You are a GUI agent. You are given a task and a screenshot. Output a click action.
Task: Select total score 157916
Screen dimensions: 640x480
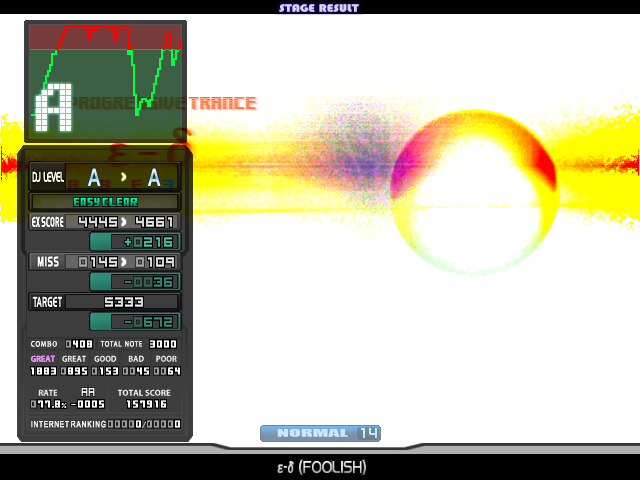coord(147,404)
